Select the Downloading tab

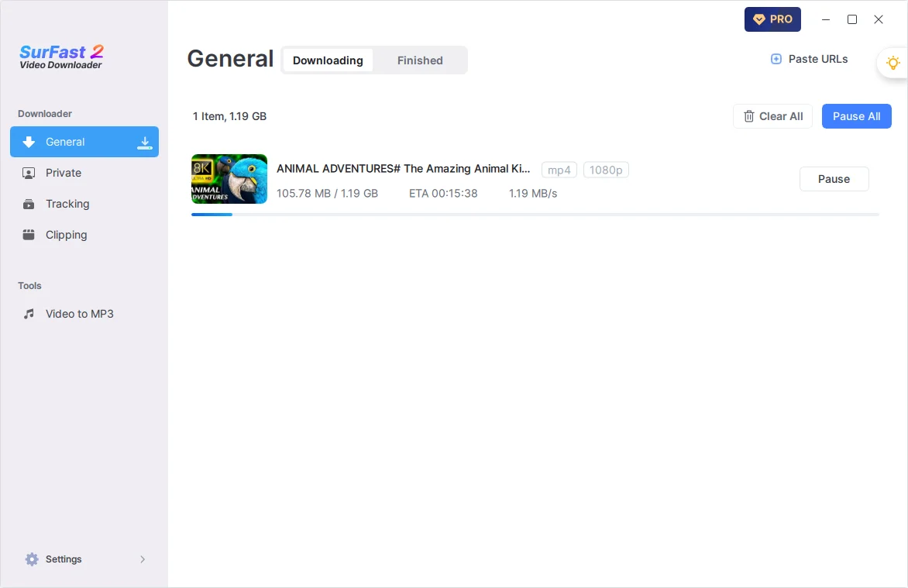(x=328, y=60)
